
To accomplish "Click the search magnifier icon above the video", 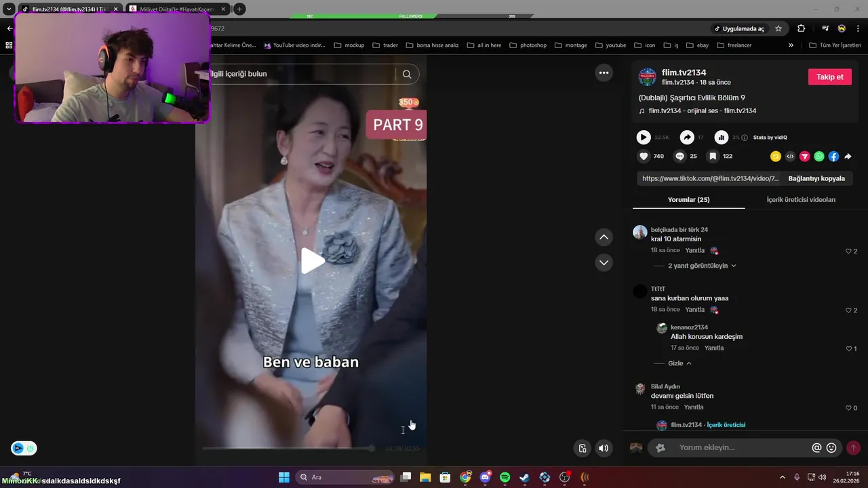I will [x=407, y=74].
